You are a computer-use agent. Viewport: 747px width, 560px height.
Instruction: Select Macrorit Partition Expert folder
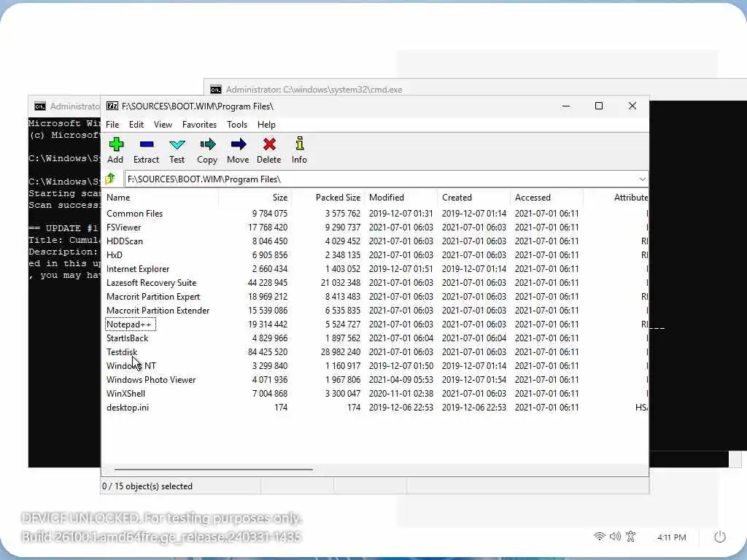[x=153, y=296]
